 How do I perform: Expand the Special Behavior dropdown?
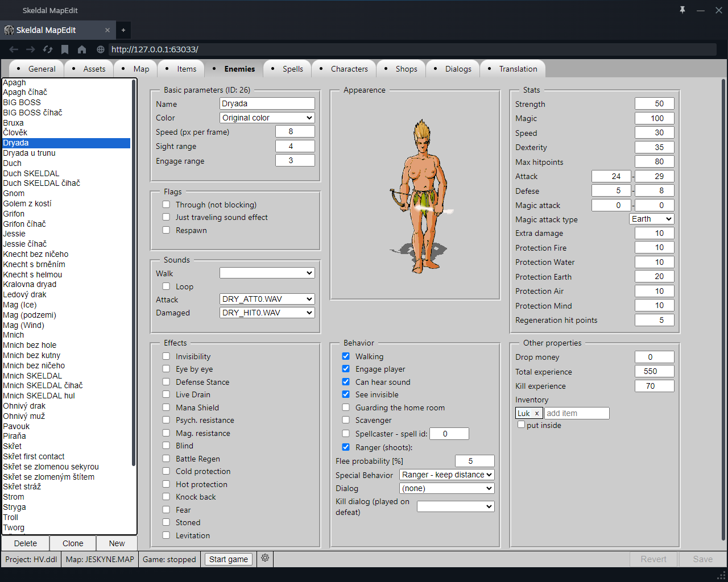point(446,475)
